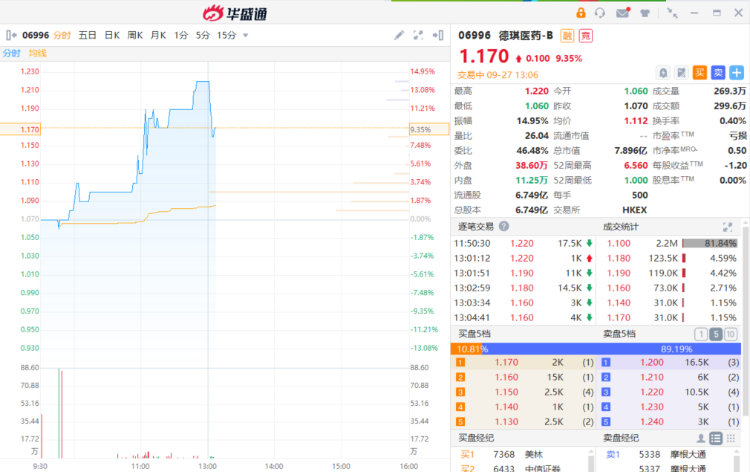Show 5 level order book depth
This screenshot has width=750, height=472.
pos(716,334)
